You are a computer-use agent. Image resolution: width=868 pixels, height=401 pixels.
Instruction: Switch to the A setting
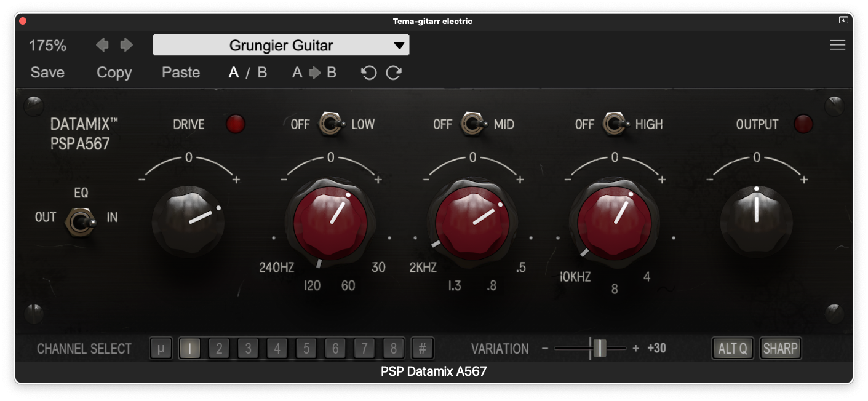[234, 73]
